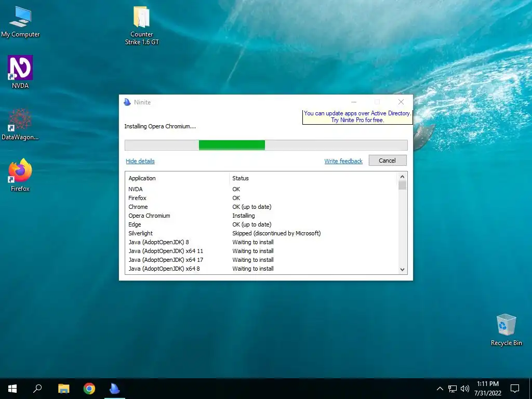Click Hide details link

point(140,161)
